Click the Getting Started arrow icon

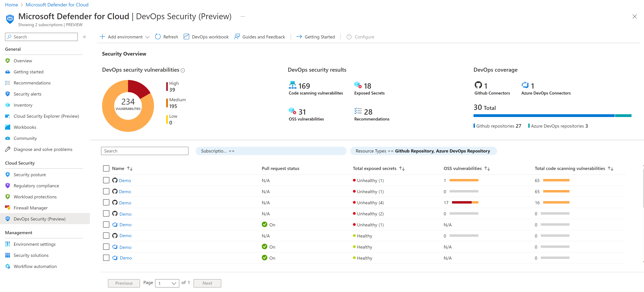pyautogui.click(x=299, y=37)
